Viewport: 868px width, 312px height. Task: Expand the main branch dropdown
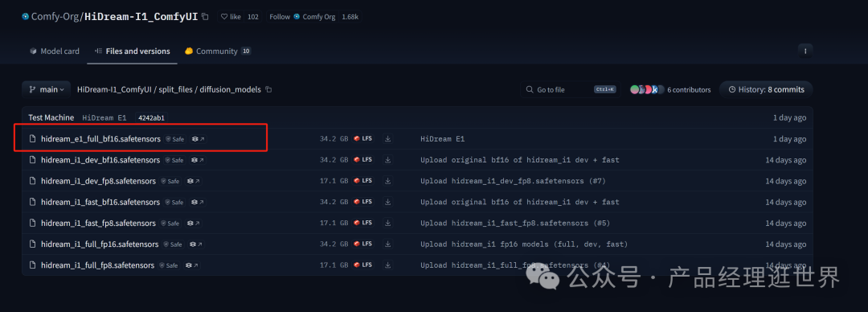tap(47, 89)
